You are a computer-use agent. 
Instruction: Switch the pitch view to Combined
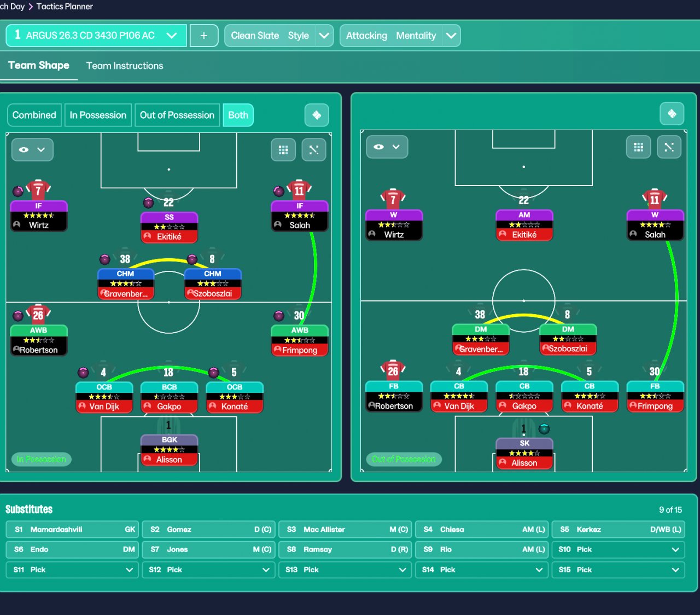pyautogui.click(x=34, y=115)
